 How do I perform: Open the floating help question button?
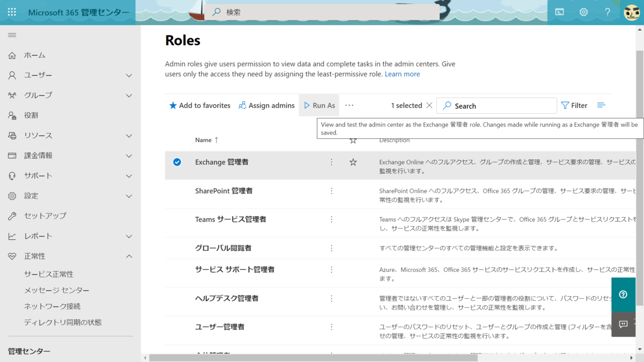coord(623,294)
